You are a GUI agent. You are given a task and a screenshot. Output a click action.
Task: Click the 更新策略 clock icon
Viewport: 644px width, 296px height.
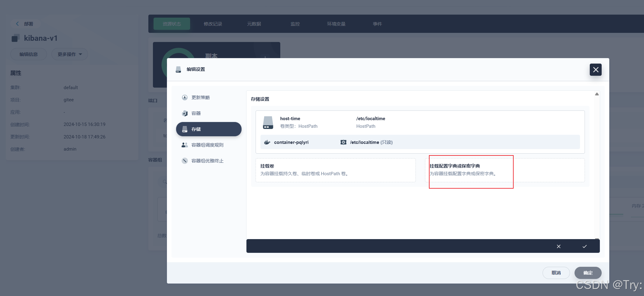[185, 97]
